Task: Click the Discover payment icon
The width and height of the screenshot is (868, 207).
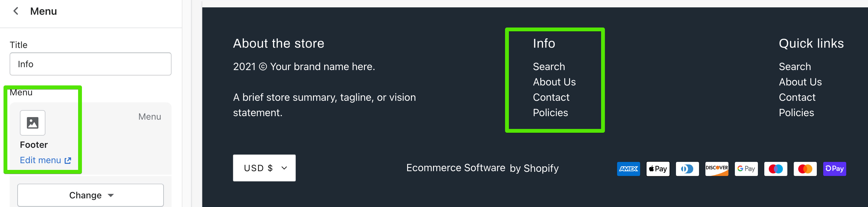Action: [717, 169]
